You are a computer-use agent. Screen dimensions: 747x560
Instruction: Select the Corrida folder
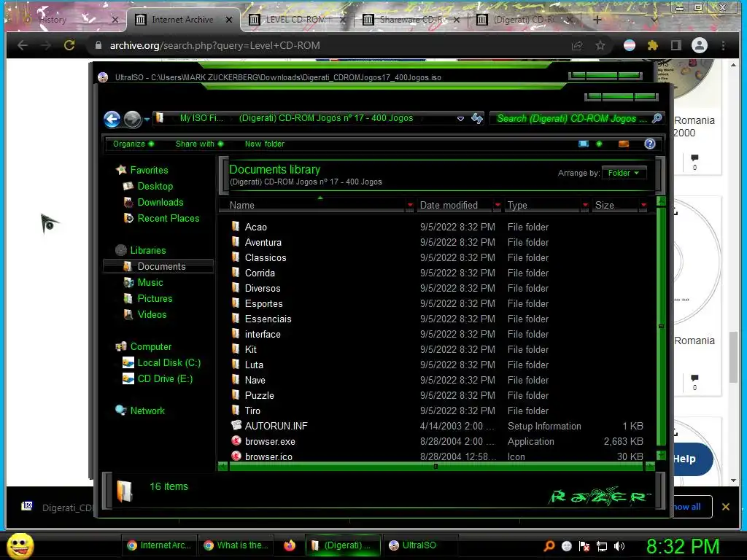[260, 273]
